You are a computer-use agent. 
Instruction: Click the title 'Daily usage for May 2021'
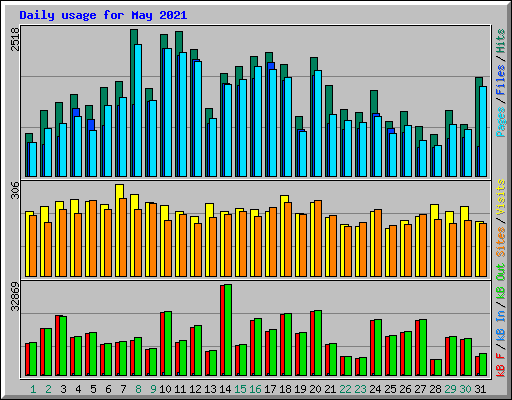click(x=103, y=15)
